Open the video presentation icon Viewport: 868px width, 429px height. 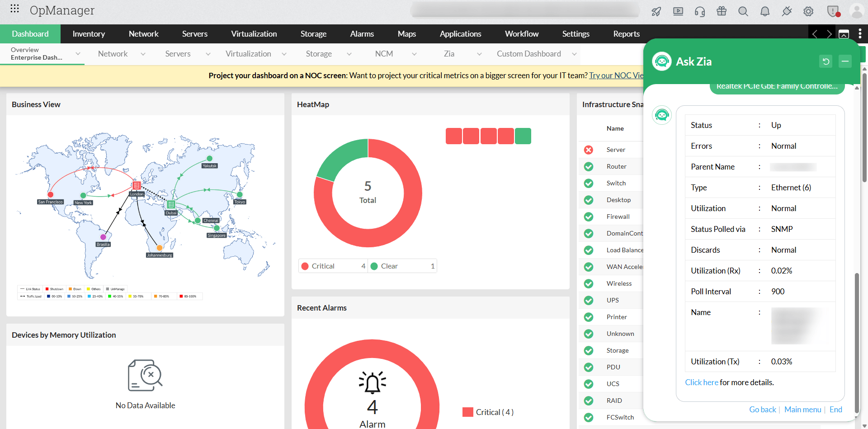[x=678, y=11]
